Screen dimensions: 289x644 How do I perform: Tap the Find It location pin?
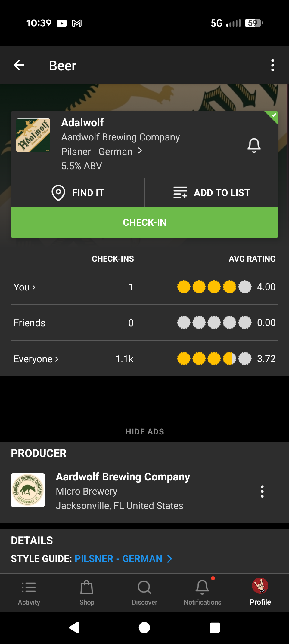pyautogui.click(x=58, y=193)
